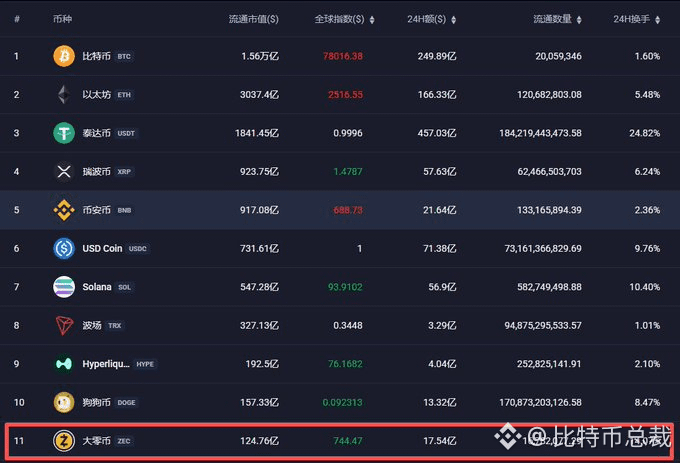Click the 币种 column header
Screen dimensions: 680x463
[x=62, y=19]
